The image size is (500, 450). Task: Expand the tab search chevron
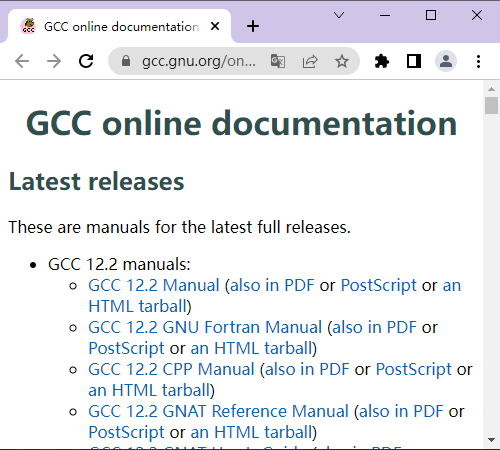[339, 15]
